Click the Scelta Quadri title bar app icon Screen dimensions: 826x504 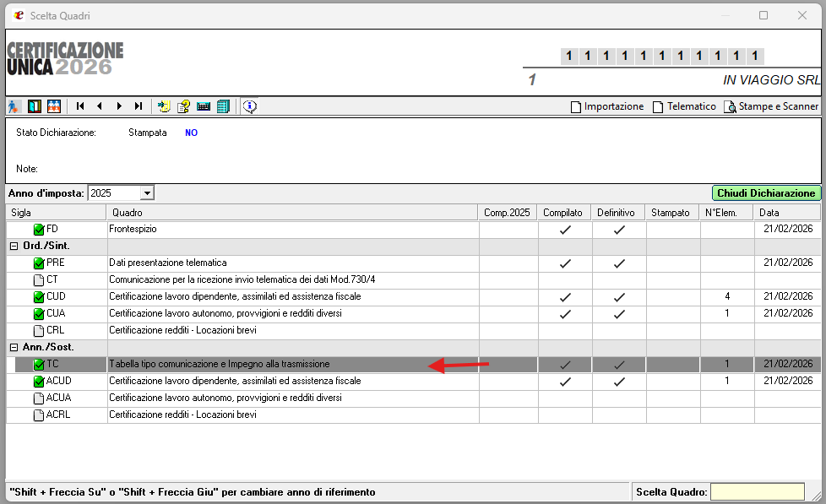pyautogui.click(x=19, y=15)
